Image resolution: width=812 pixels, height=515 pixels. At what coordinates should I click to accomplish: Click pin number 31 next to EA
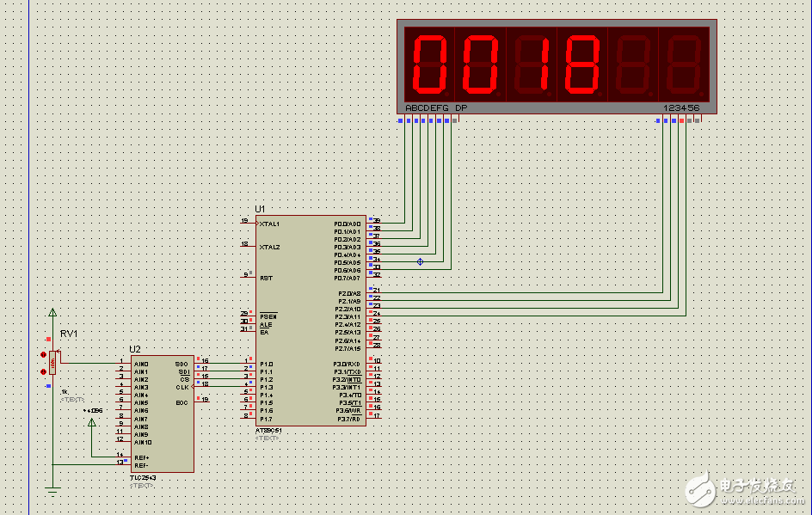(244, 328)
